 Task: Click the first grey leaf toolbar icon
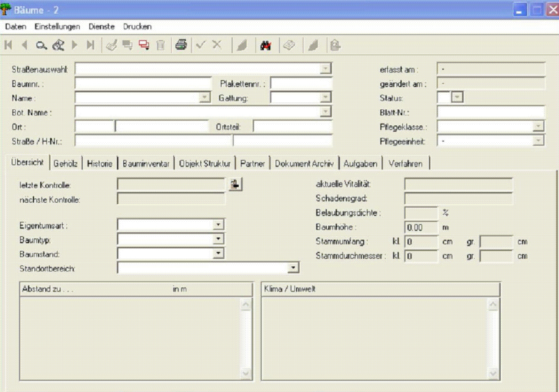pyautogui.click(x=242, y=45)
